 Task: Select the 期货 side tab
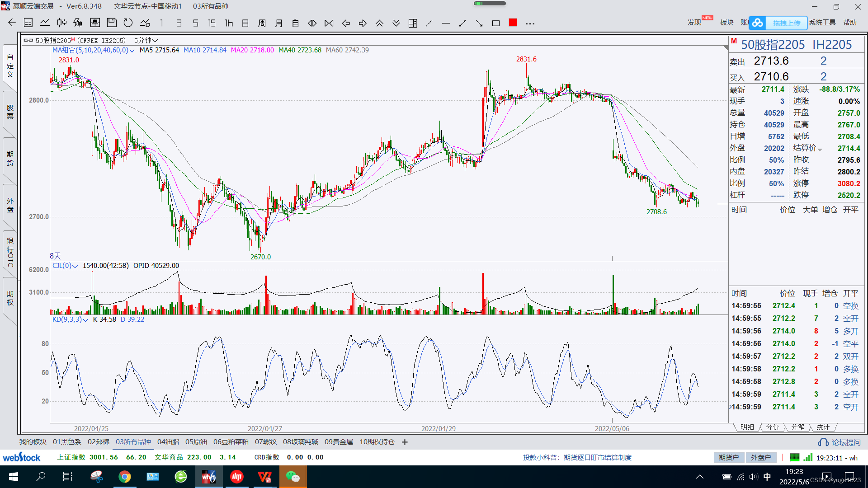pyautogui.click(x=10, y=159)
